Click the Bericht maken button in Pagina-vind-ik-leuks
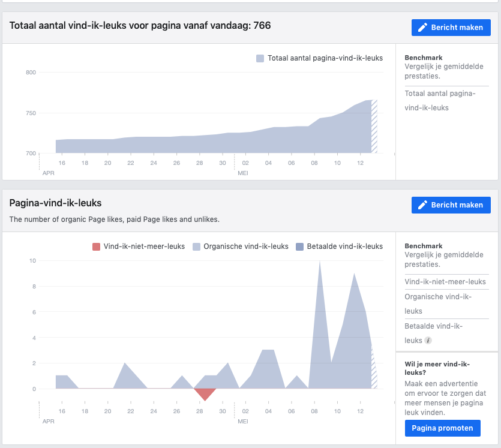Screen dimensions: 501x448 451,205
